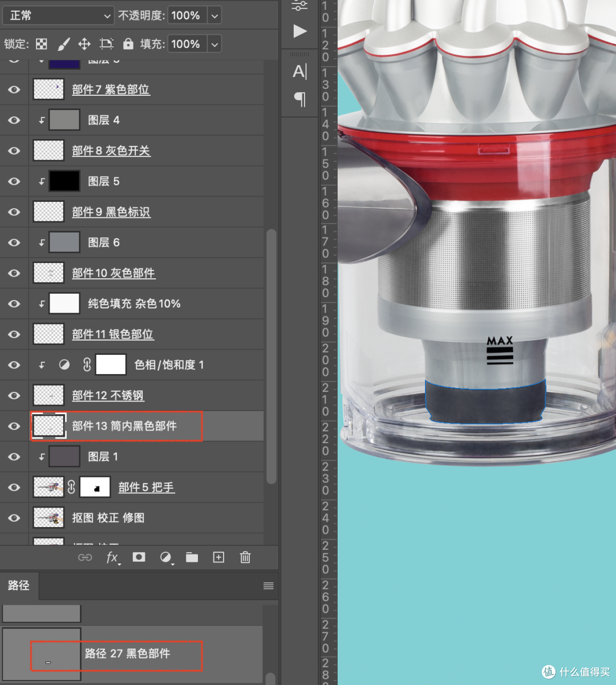This screenshot has width=616, height=685.
Task: Lock image pixels brush icon
Action: 63,44
